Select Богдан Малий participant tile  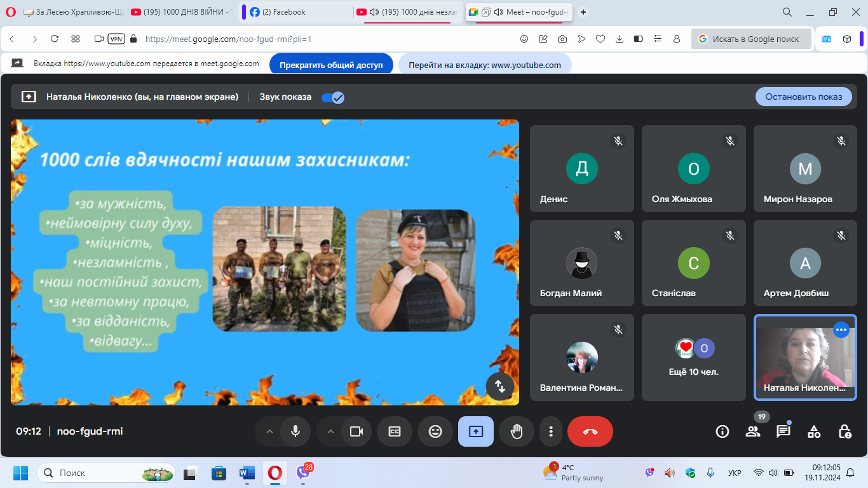tap(582, 263)
